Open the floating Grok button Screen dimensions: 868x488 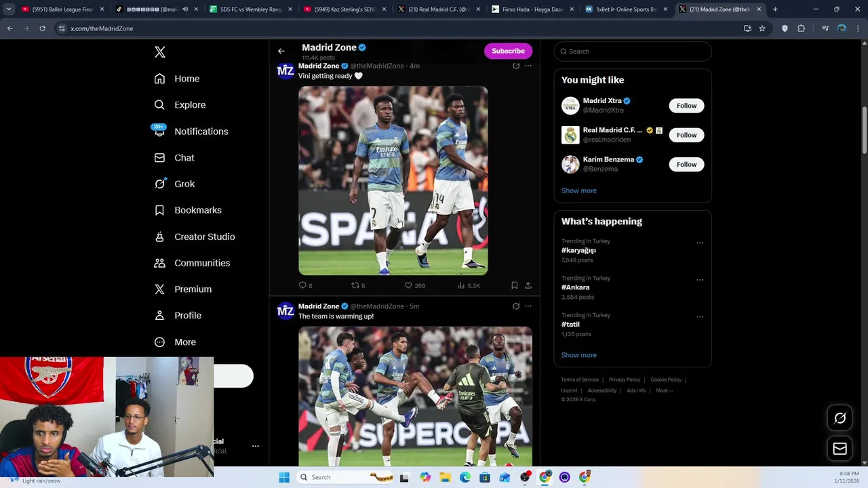(840, 418)
